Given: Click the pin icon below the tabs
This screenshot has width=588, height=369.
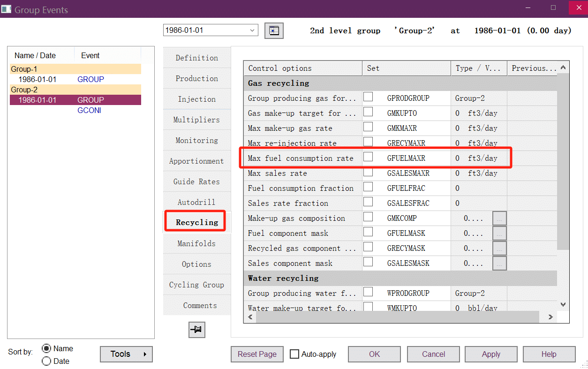Looking at the screenshot, I should (197, 330).
